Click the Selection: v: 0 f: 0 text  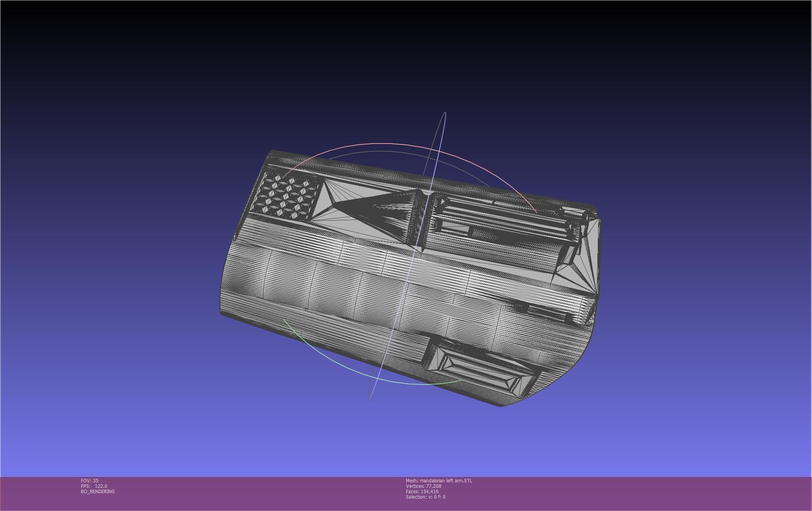tap(425, 497)
